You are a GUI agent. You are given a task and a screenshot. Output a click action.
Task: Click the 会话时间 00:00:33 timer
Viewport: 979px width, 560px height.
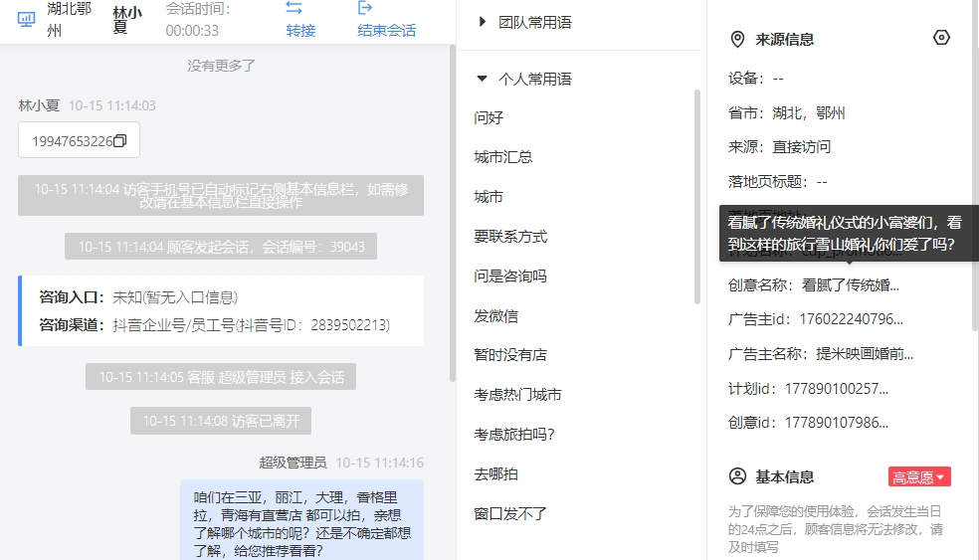coord(198,19)
